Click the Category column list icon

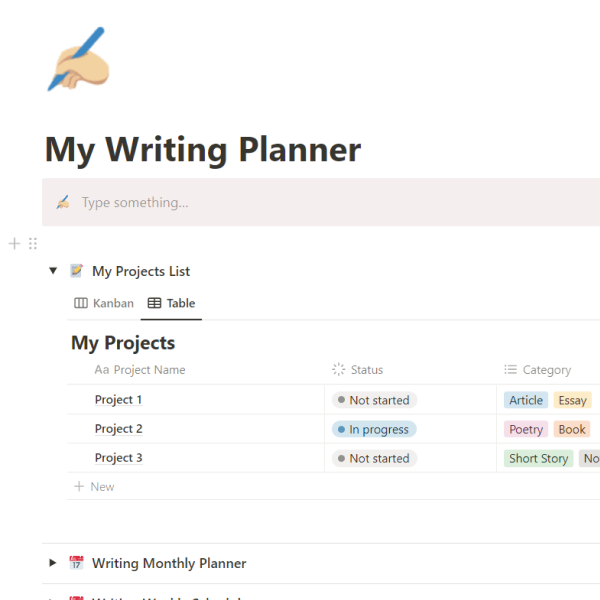(x=511, y=370)
